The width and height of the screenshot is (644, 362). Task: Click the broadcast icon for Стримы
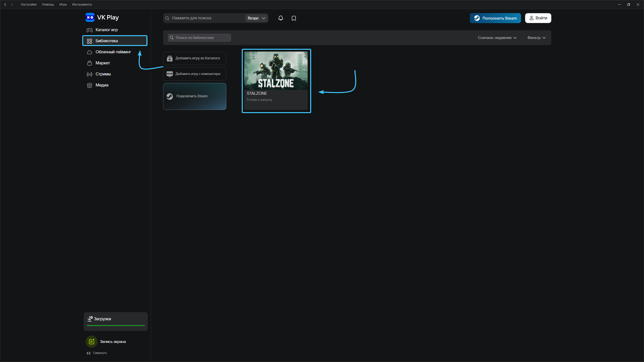click(90, 74)
